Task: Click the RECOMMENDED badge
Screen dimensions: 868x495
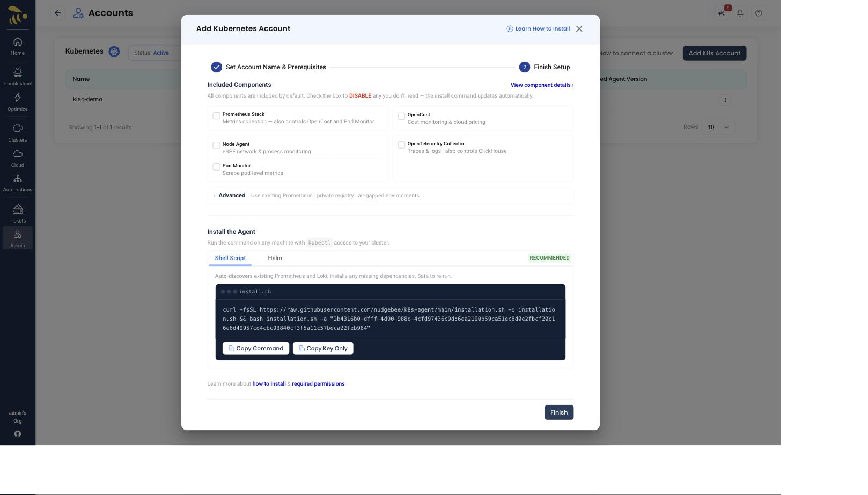Action: pos(549,258)
